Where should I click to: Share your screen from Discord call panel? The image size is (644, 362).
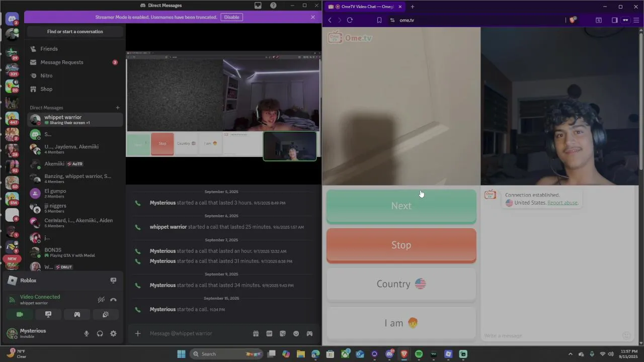point(48,314)
